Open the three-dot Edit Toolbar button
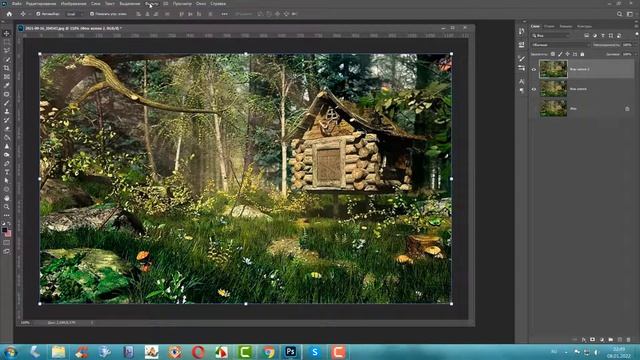640x360 pixels. click(x=7, y=215)
